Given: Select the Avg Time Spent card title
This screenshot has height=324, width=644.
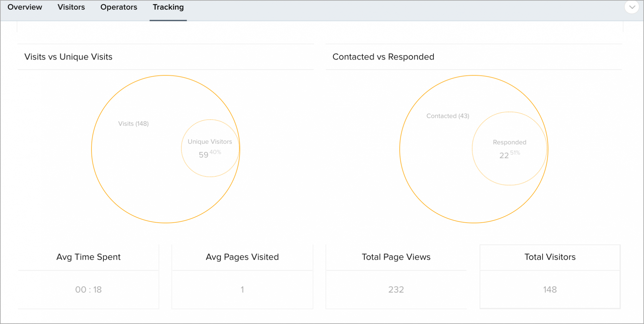Looking at the screenshot, I should click(89, 257).
